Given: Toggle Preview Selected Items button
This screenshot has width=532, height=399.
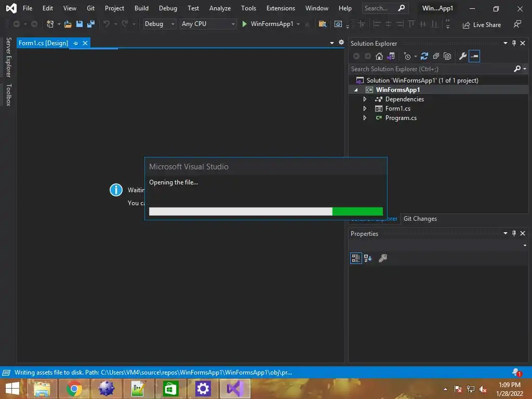Looking at the screenshot, I should (x=474, y=56).
